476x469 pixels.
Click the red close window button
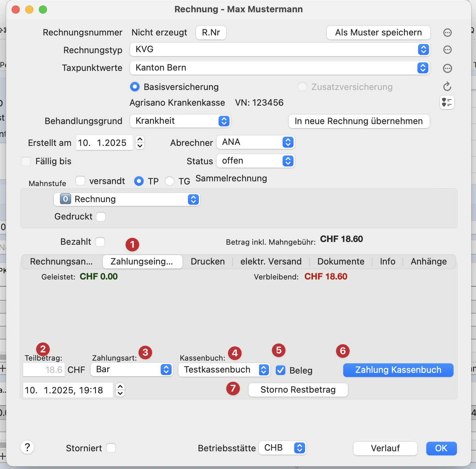point(16,10)
